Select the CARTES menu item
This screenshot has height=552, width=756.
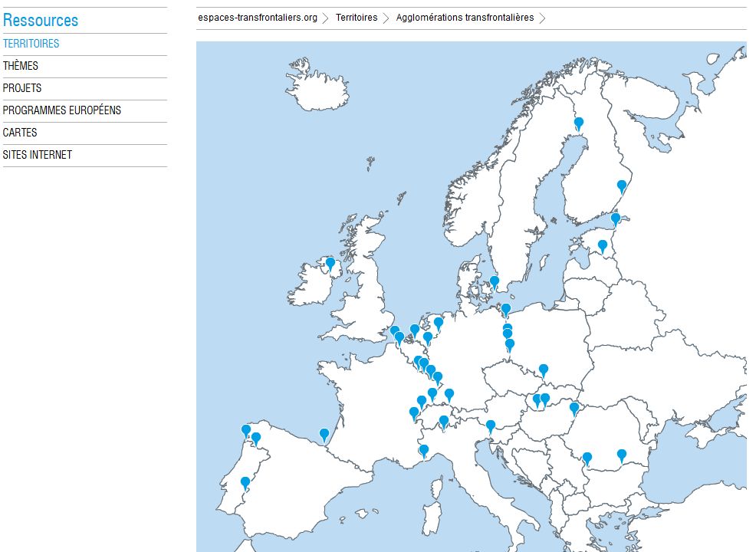[20, 132]
